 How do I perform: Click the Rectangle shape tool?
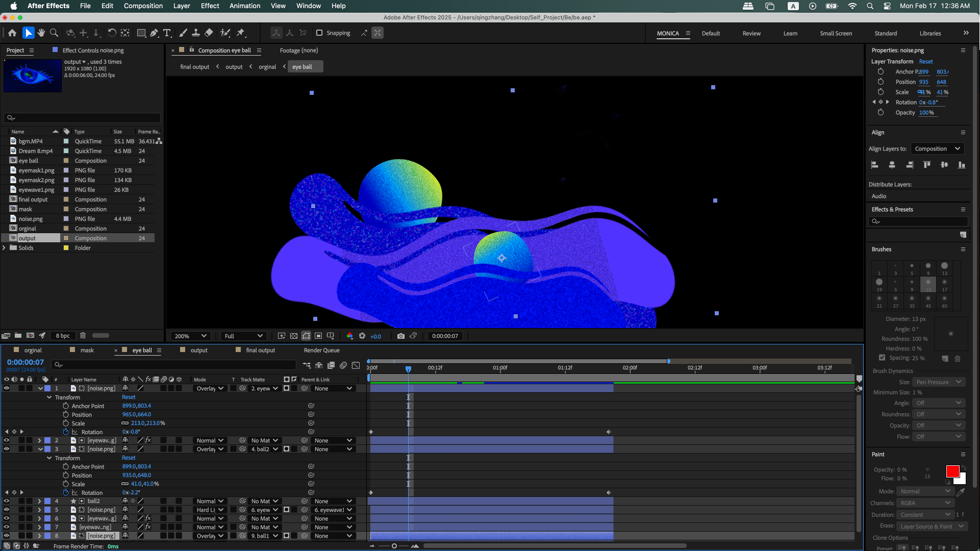click(x=141, y=33)
